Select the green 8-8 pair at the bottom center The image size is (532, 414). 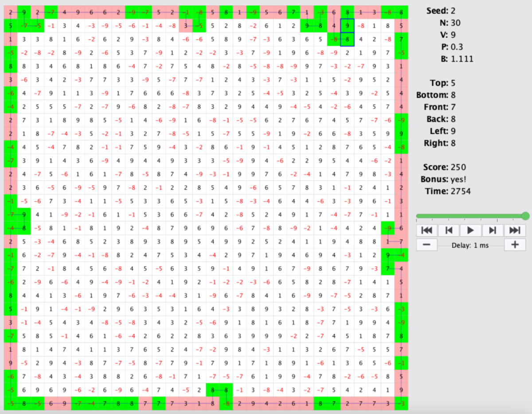219,390
